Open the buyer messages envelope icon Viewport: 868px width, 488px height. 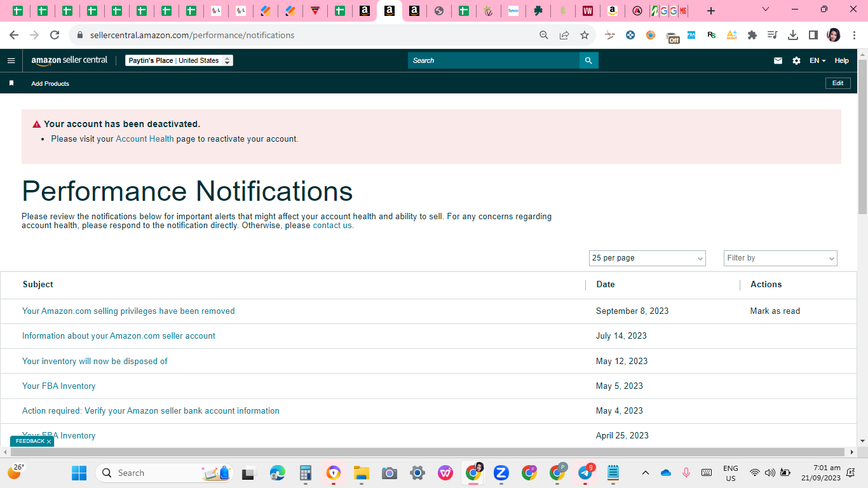[778, 60]
